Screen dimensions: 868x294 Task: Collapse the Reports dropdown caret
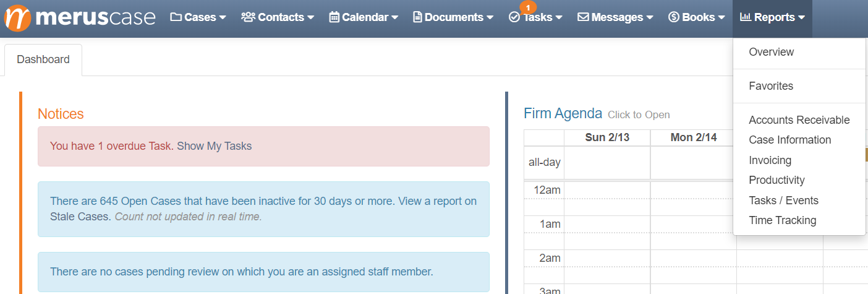(x=802, y=18)
